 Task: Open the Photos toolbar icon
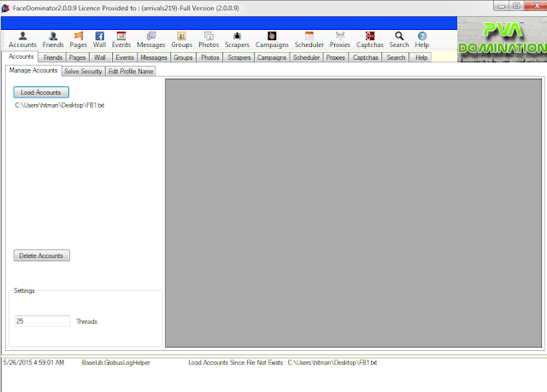click(x=209, y=40)
